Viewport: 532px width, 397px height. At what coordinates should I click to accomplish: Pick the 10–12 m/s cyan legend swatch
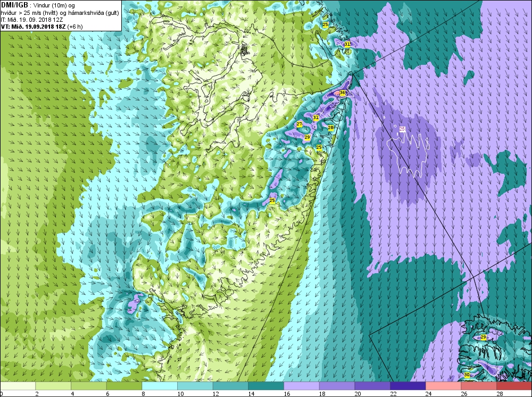click(x=195, y=386)
